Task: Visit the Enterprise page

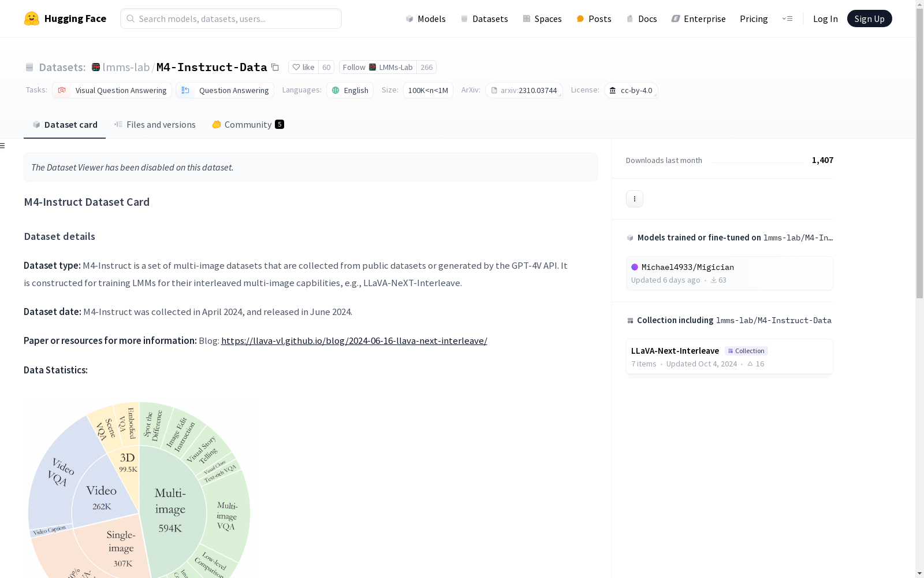Action: coord(698,18)
